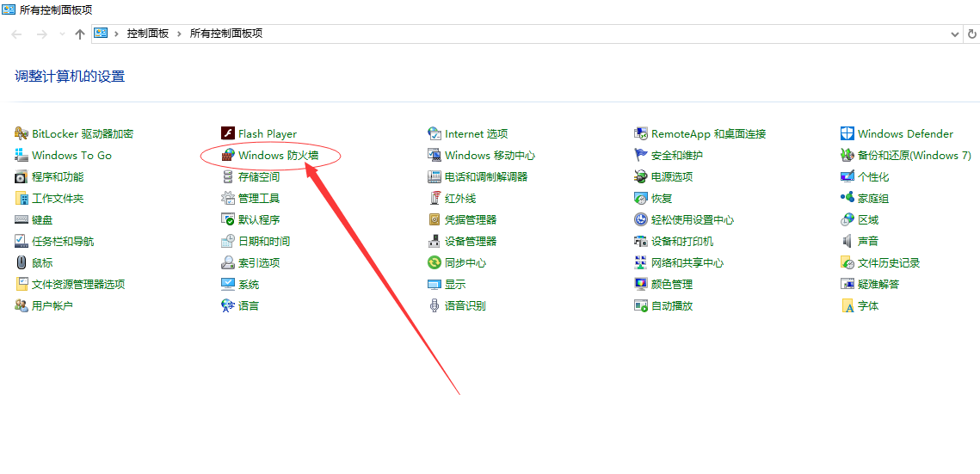Image resolution: width=980 pixels, height=474 pixels.
Task: Click the 工作文件夹 icon
Action: tap(22, 199)
